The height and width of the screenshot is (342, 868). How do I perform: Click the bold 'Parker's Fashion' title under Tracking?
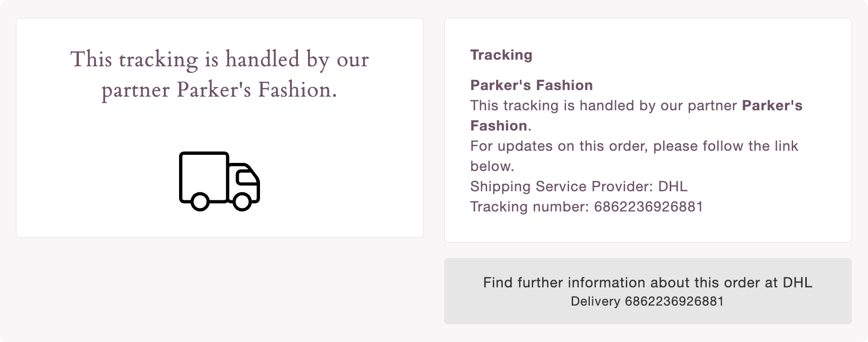click(x=531, y=85)
